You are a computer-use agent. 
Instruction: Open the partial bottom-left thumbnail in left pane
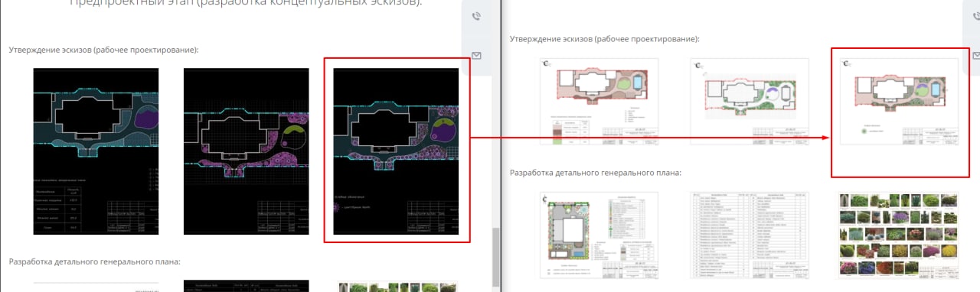pyautogui.click(x=96, y=286)
